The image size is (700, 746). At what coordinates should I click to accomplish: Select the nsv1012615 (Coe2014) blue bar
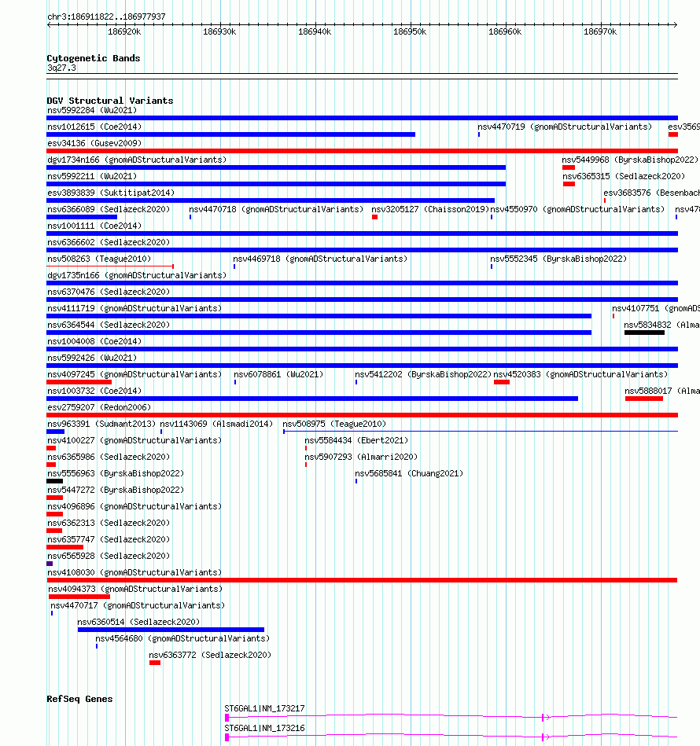(x=230, y=134)
